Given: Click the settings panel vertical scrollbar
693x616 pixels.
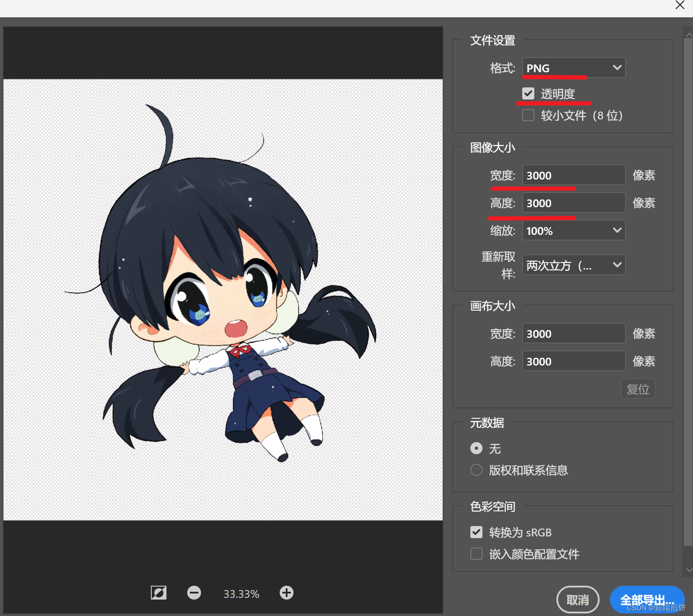Looking at the screenshot, I should (688, 292).
